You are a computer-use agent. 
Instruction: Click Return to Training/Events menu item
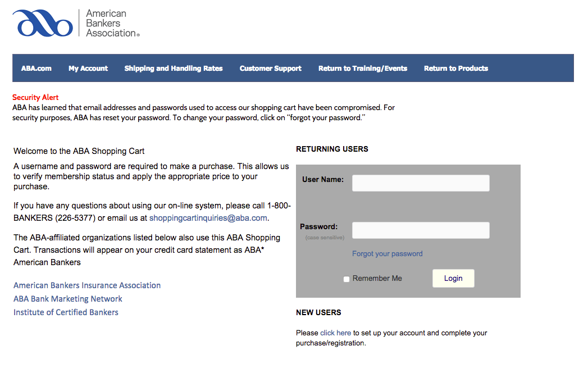363,69
